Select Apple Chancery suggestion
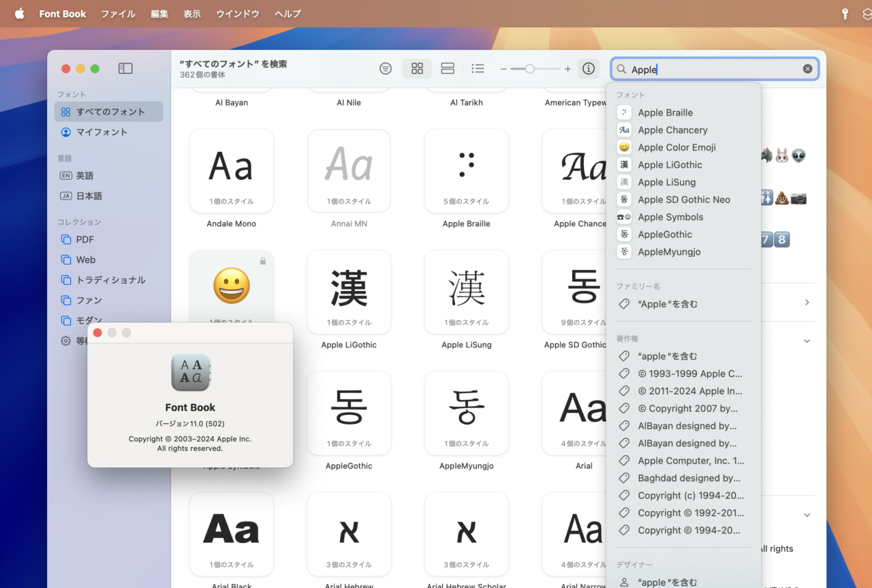 pyautogui.click(x=683, y=130)
